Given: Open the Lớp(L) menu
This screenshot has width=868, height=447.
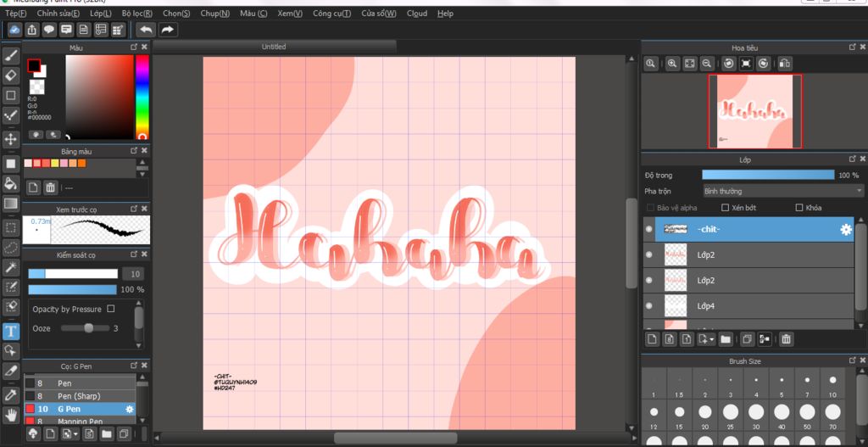Looking at the screenshot, I should point(101,14).
